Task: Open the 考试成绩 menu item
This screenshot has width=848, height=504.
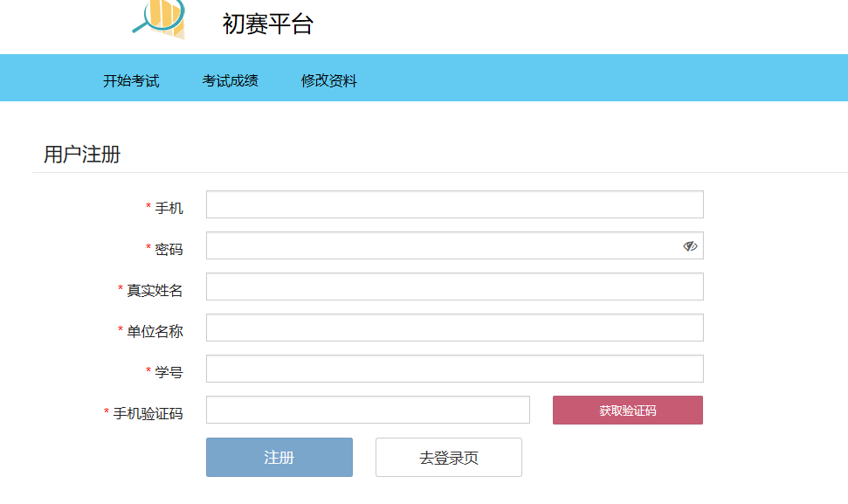Action: pyautogui.click(x=231, y=80)
